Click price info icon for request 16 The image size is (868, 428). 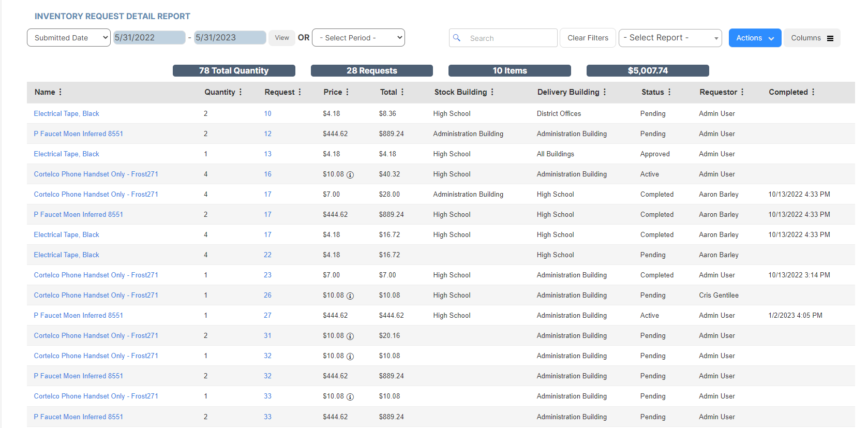350,175
